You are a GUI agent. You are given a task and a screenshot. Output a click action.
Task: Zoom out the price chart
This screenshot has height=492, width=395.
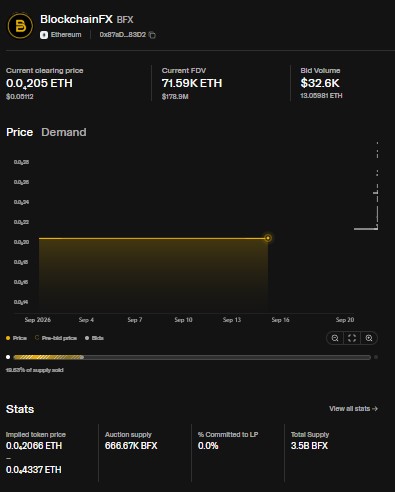pyautogui.click(x=335, y=338)
